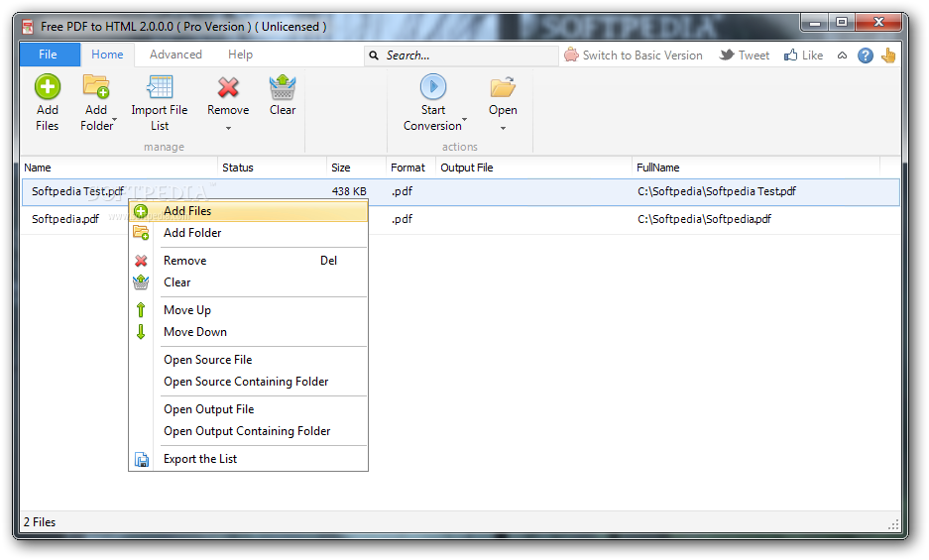Viewport: 929px width, 560px height.
Task: Sort by the Status column header
Action: 272,168
